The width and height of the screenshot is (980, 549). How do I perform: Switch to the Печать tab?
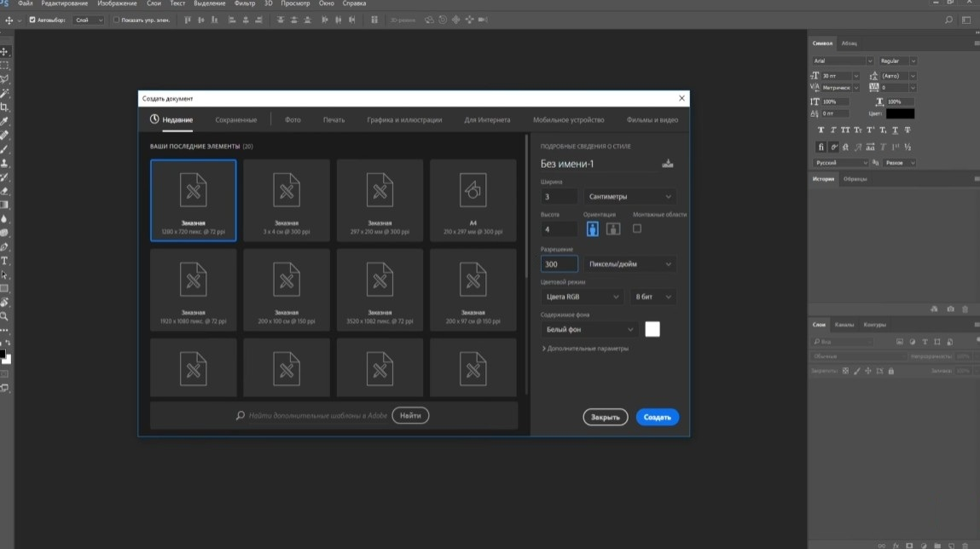[x=333, y=120]
